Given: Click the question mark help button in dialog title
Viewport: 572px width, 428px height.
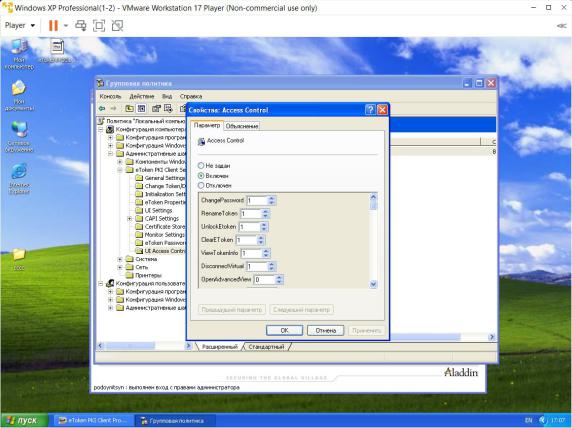Looking at the screenshot, I should pos(370,110).
